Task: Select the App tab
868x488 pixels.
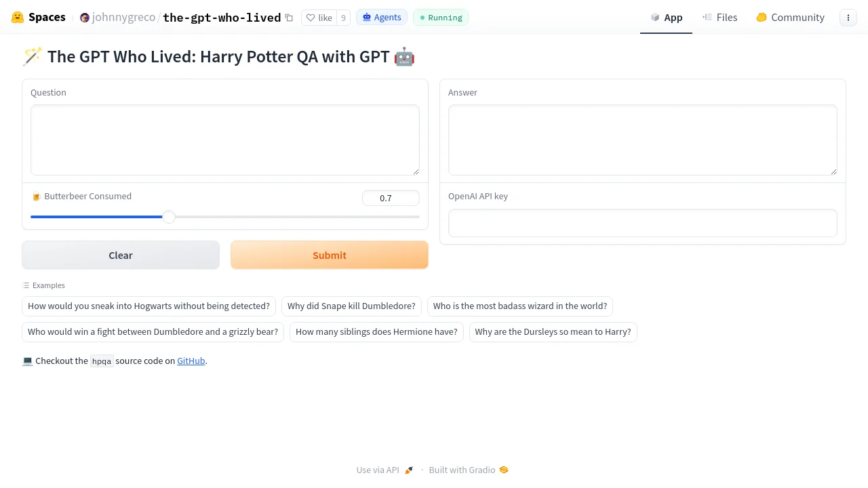Action: [666, 18]
